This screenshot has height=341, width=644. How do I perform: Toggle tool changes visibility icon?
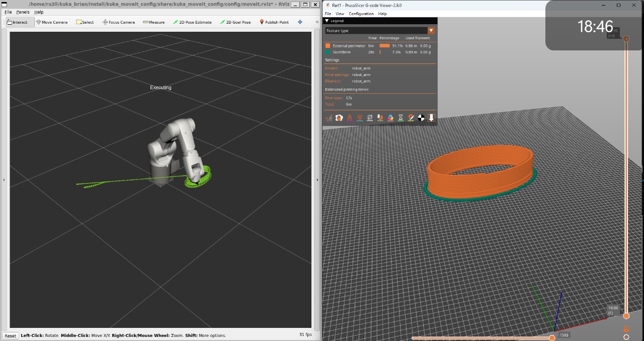pyautogui.click(x=380, y=118)
